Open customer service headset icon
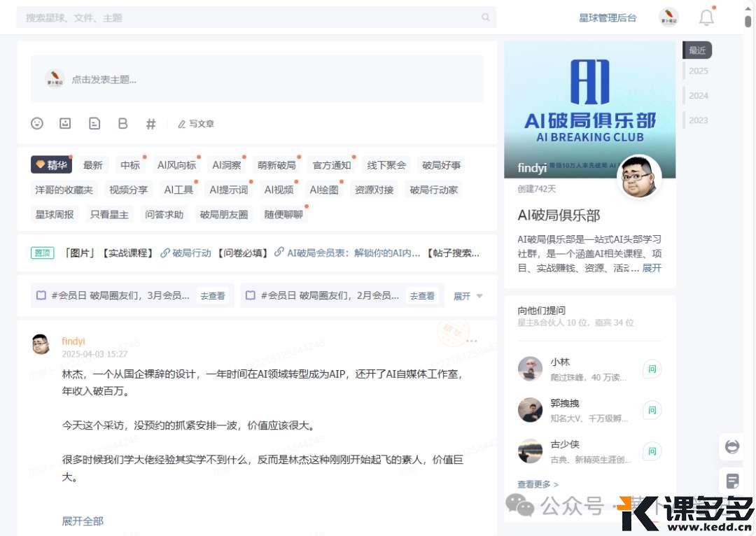The height and width of the screenshot is (536, 756). (732, 446)
